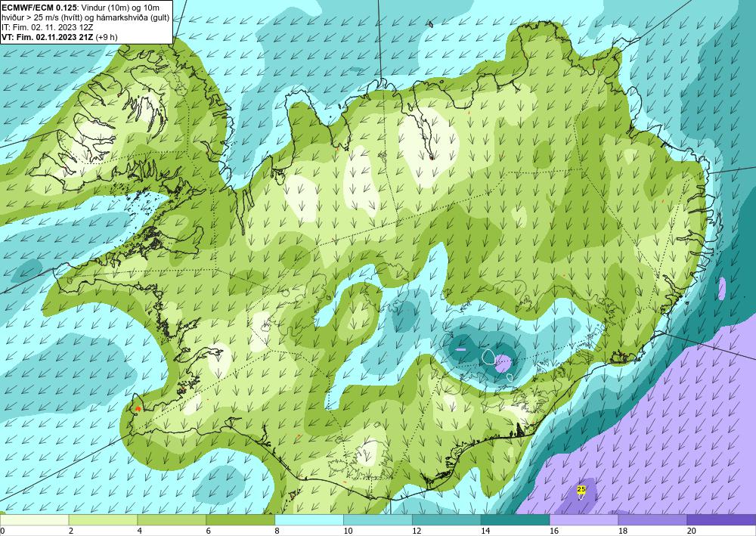Pick the cyan 10–12 m/s legend swatch
Screen dimensions: 756x536
tap(377, 520)
